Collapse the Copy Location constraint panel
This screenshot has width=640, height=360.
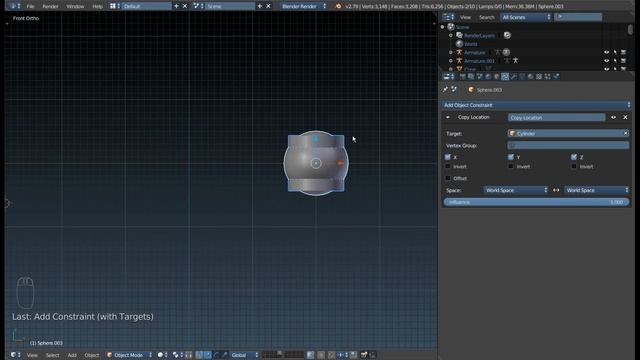click(448, 117)
